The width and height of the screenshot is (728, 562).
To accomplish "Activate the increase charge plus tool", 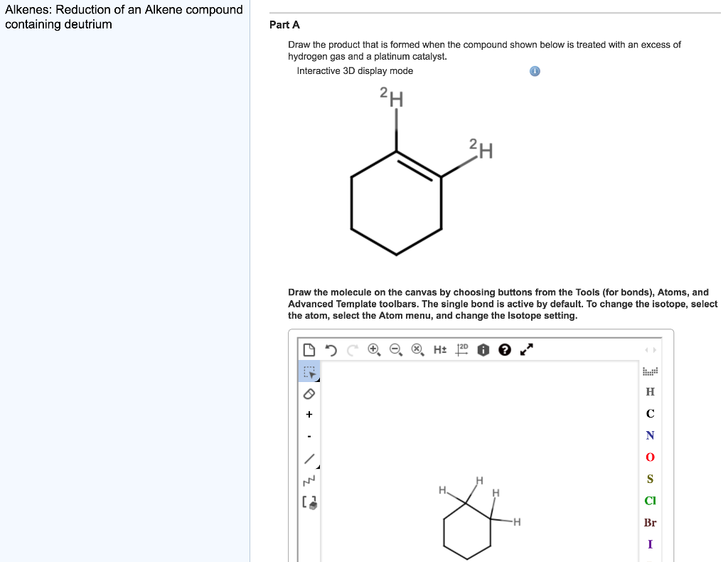I will coord(309,414).
